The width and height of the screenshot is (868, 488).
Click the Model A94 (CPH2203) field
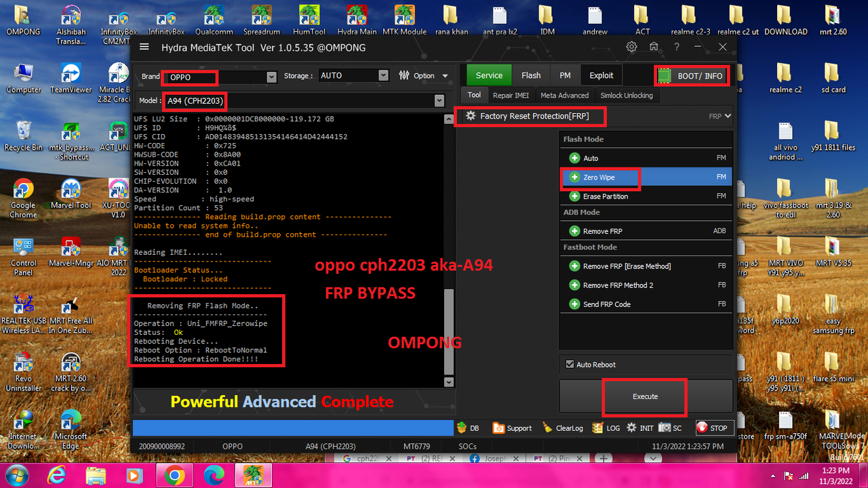(299, 101)
